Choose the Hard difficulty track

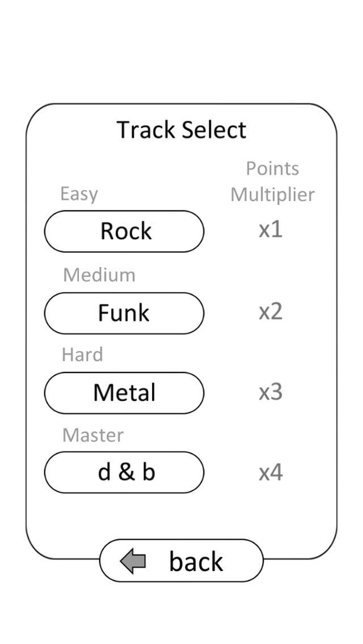click(124, 393)
